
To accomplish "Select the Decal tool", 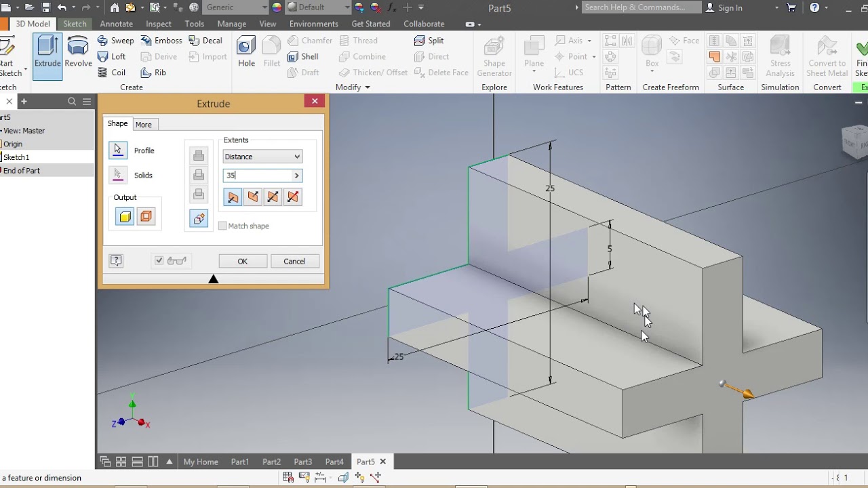I will tap(205, 41).
